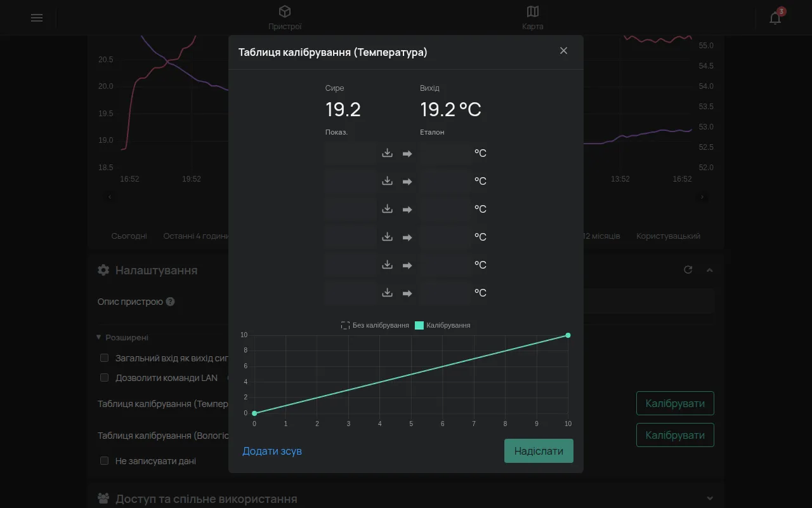This screenshot has width=812, height=508.
Task: Click the Додати зсув link
Action: [x=272, y=451]
